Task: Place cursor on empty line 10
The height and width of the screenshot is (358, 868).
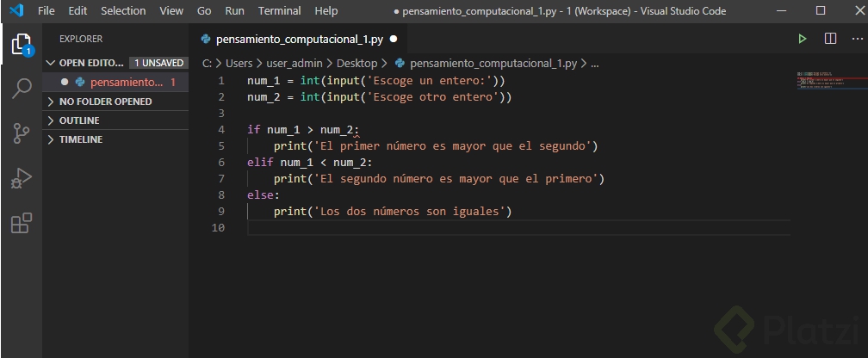Action: point(518,228)
